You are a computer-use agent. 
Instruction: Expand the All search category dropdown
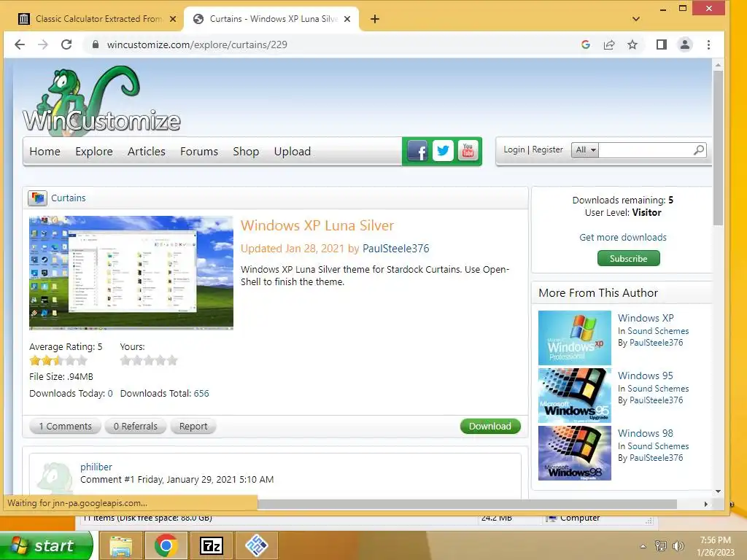click(x=585, y=150)
